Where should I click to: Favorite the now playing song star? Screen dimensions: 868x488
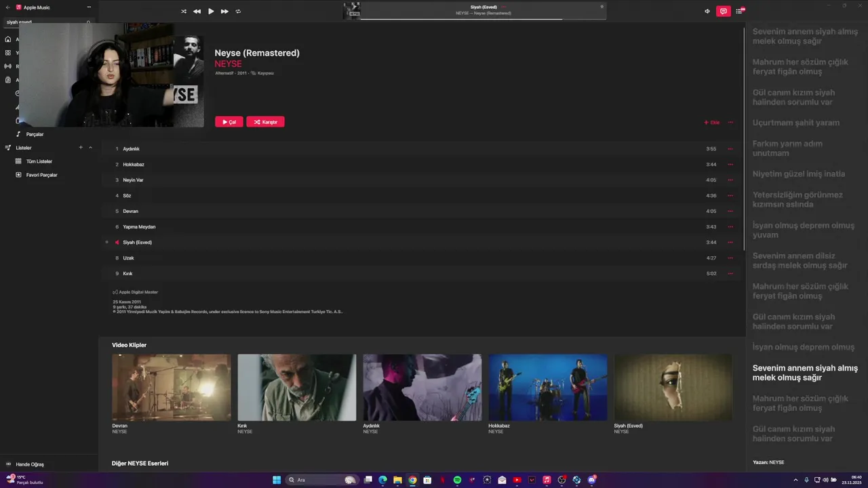point(601,7)
